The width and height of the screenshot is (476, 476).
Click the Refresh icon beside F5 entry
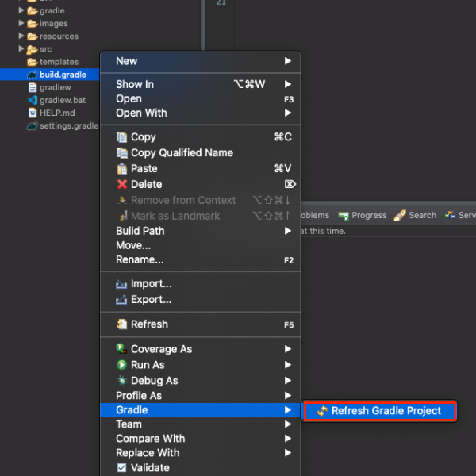pyautogui.click(x=121, y=324)
